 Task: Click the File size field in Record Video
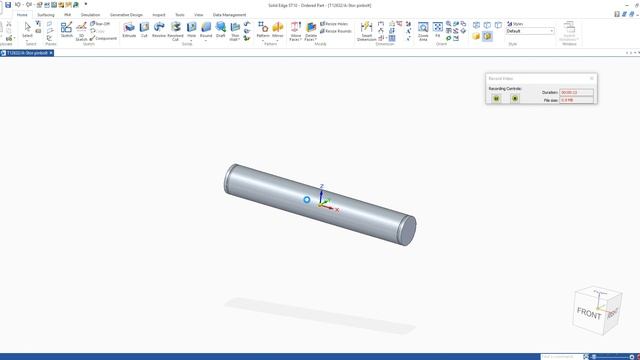click(576, 100)
